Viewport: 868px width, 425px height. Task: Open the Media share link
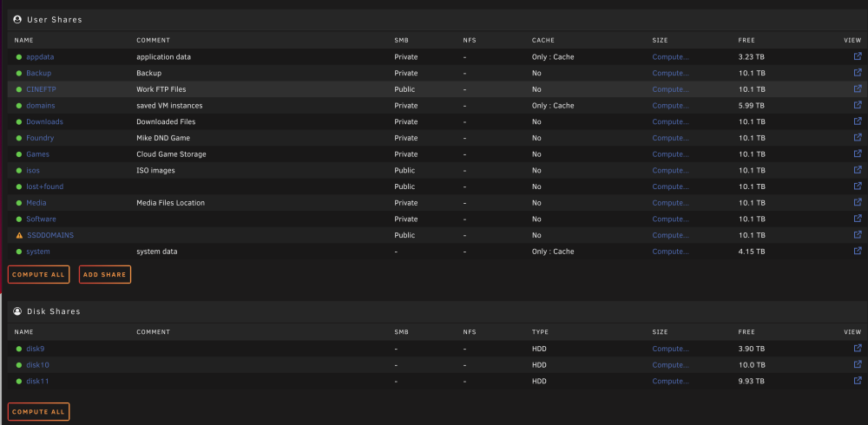pos(36,203)
